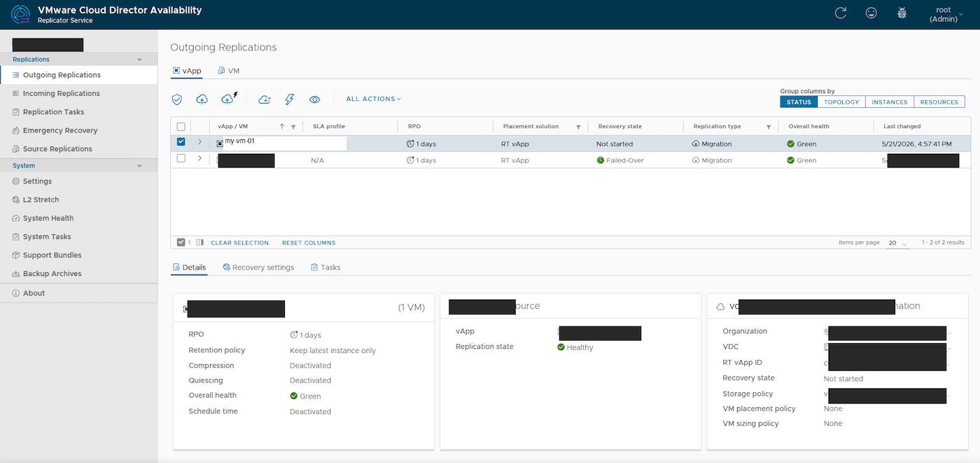Click the VMware Cloud Director Availability logo

(21, 15)
